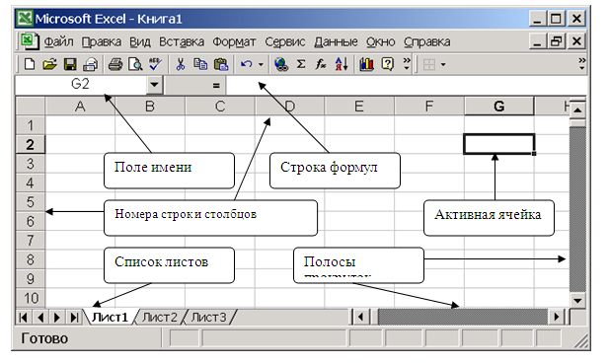
Task: Open toolbar options chevron at toolbar's end
Action: (581, 64)
